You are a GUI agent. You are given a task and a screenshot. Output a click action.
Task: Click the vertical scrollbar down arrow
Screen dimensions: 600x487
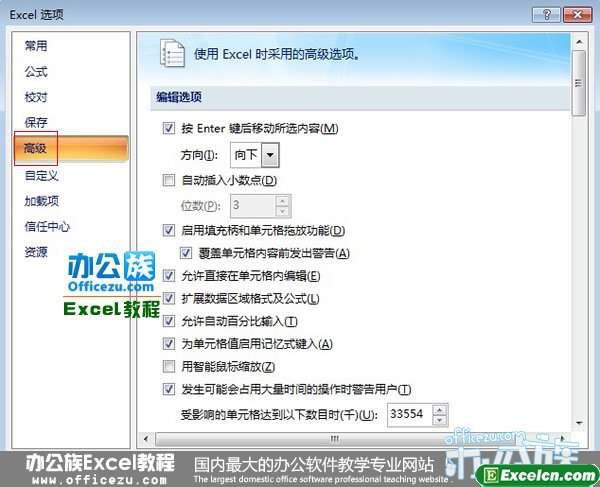pos(579,423)
